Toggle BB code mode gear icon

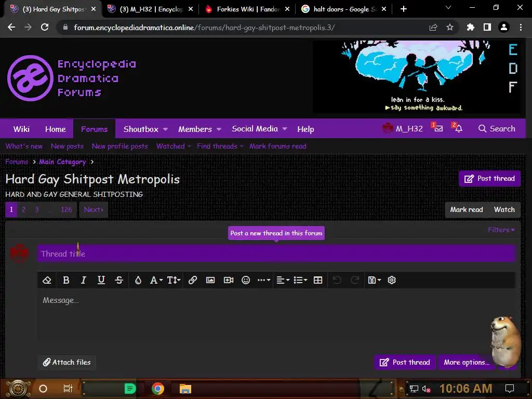tap(392, 280)
